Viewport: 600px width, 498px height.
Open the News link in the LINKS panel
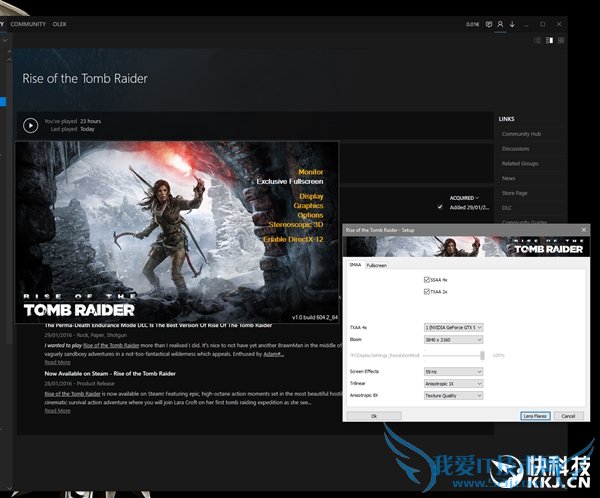click(508, 178)
